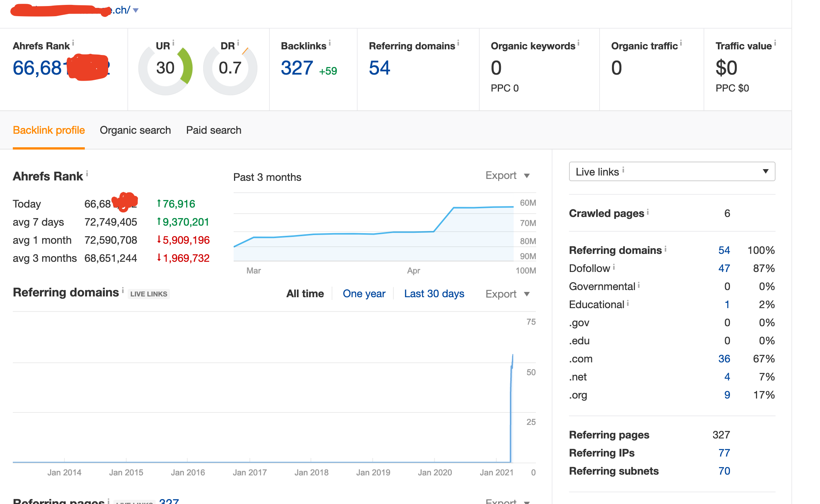Viewport: 820px width, 504px height.
Task: Click the Crawled pages info icon
Action: (x=648, y=212)
